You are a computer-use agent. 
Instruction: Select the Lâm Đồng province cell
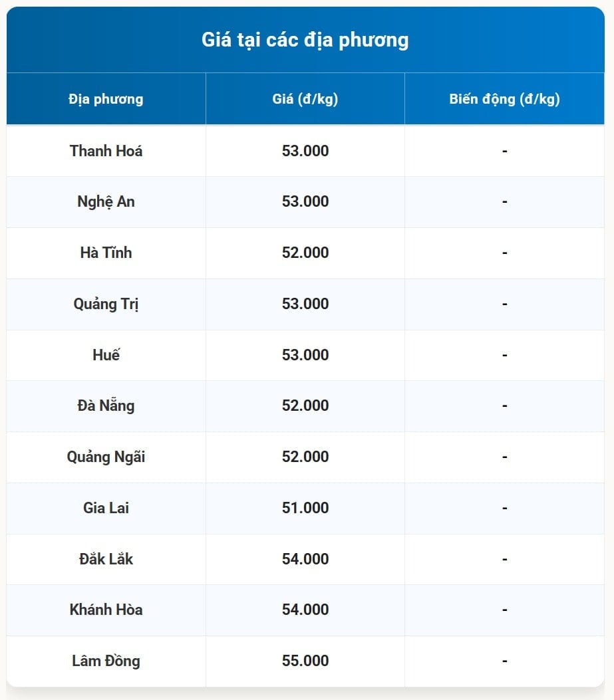(106, 661)
